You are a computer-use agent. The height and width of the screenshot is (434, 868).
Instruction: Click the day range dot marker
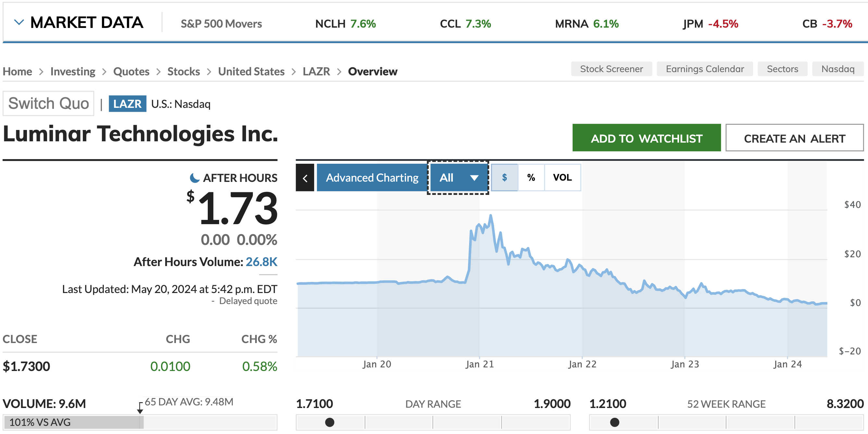pos(329,422)
